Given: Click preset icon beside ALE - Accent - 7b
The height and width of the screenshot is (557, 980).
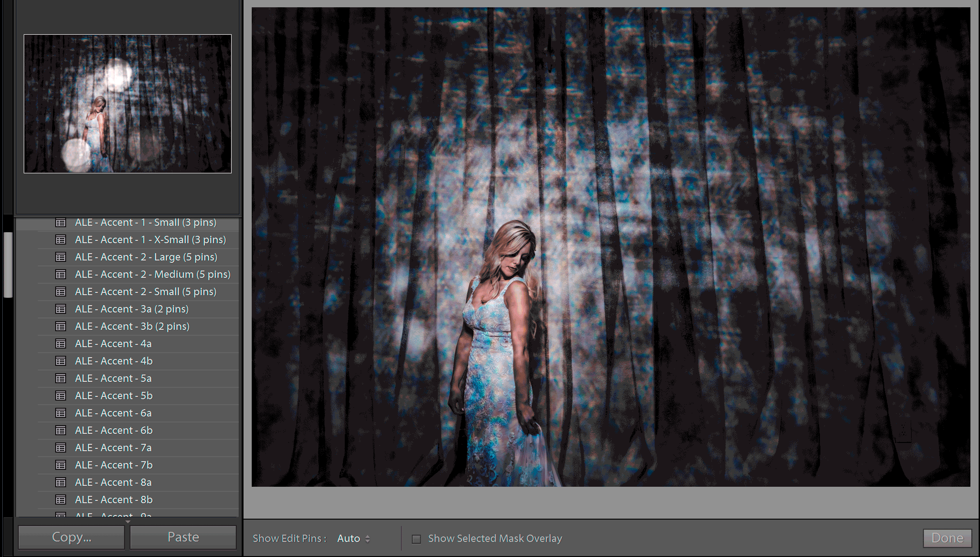Looking at the screenshot, I should pyautogui.click(x=61, y=465).
